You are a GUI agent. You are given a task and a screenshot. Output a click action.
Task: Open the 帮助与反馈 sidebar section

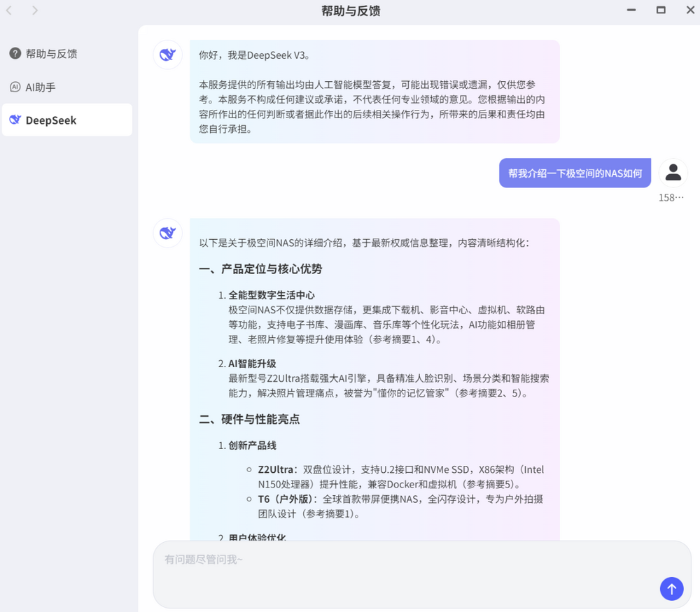[51, 54]
